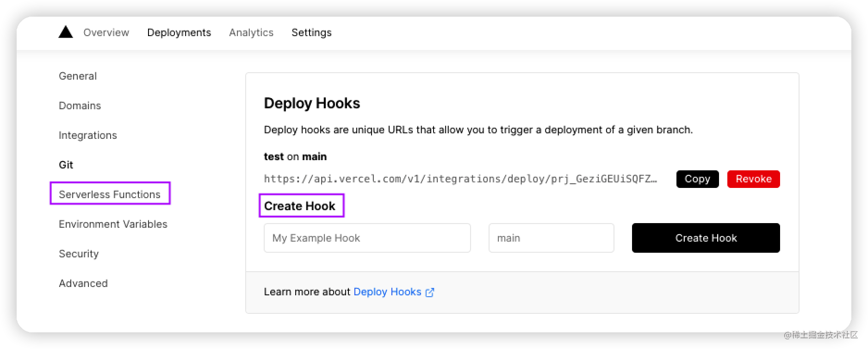Screen dimensions: 868x349
Task: Open the Security settings section
Action: 79,254
